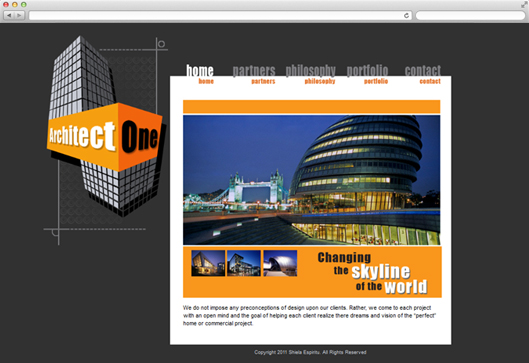Screen dimensions: 529x363
Task: Click the green zoom window button
Action: click(24, 4)
